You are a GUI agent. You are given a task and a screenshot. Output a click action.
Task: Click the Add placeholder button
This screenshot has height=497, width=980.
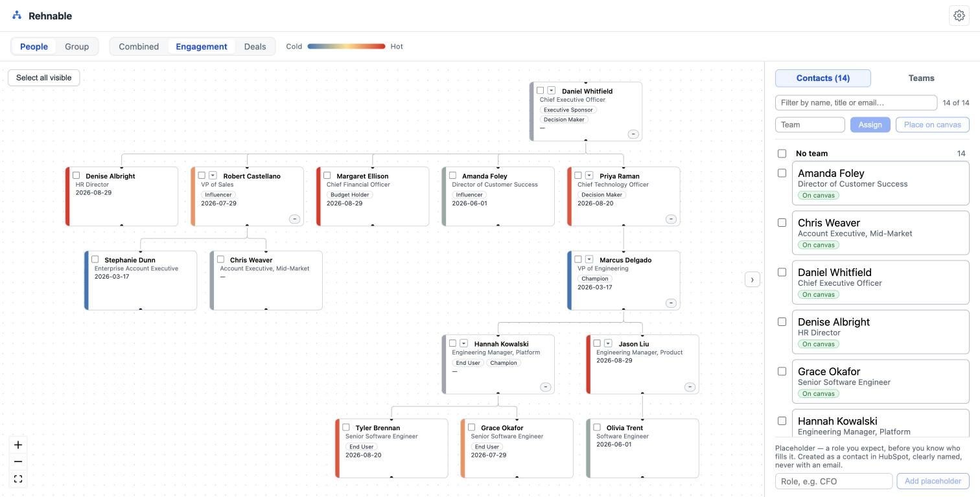[933, 481]
